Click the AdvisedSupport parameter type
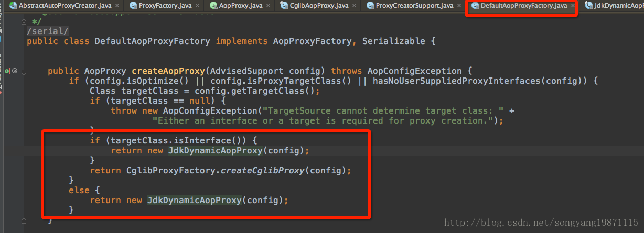Image resolution: width=644 pixels, height=233 pixels. click(247, 71)
